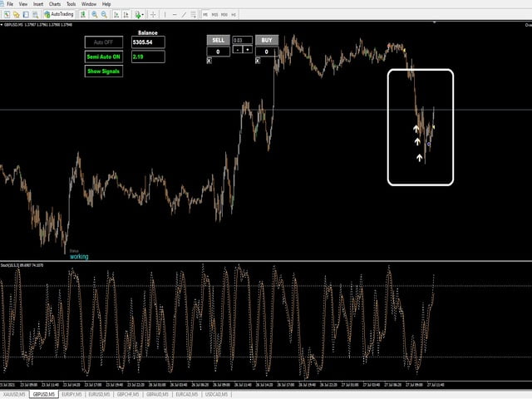Click the lot size input field

pos(242,40)
